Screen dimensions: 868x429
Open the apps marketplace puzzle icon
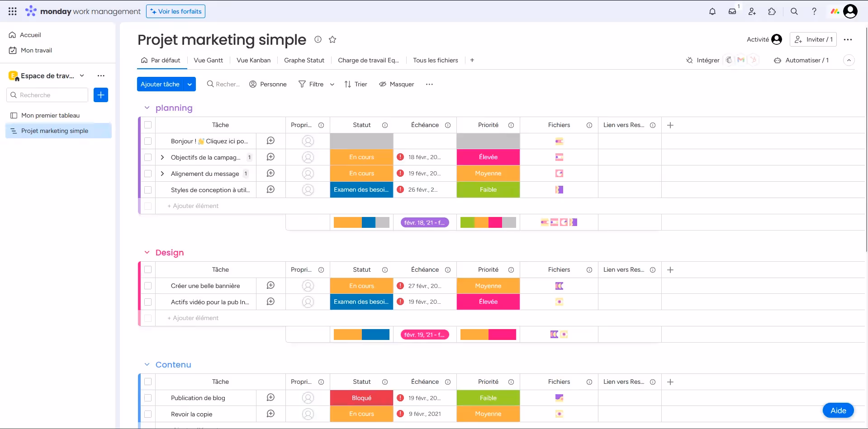point(772,11)
